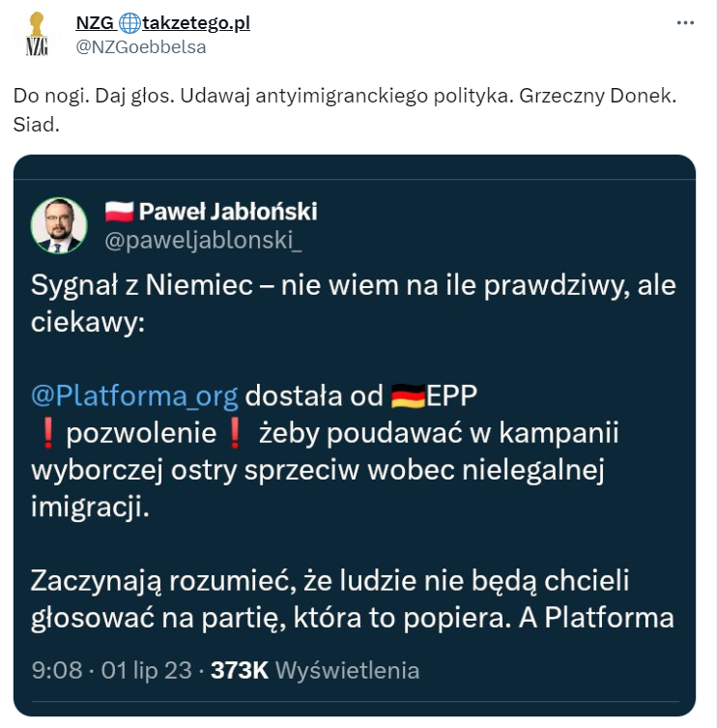This screenshot has width=717, height=728.
Task: Click the "Zaczynają rozumieć" paragraph
Action: point(353,599)
